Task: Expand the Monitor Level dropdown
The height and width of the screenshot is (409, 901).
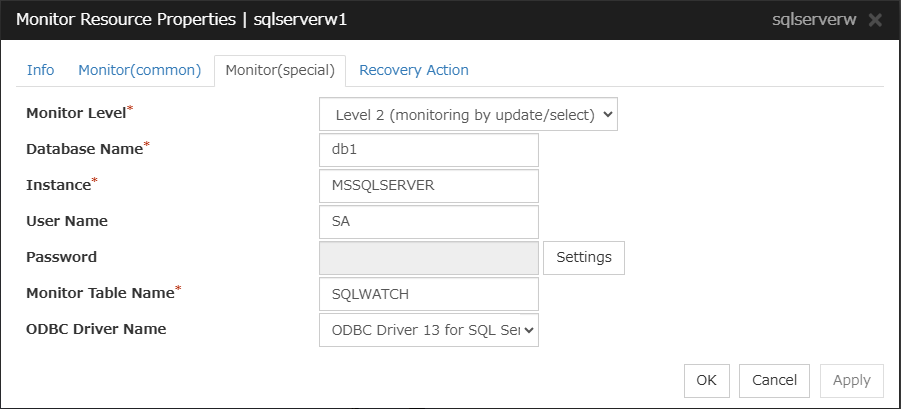Action: [468, 115]
